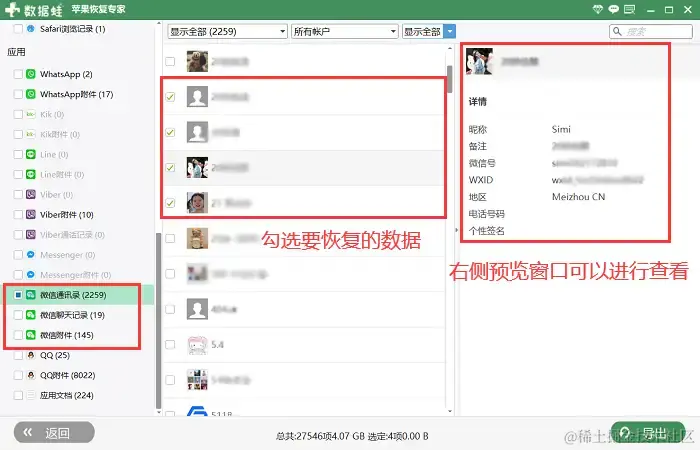Click the Kik app icon
The image size is (700, 450).
[30, 114]
